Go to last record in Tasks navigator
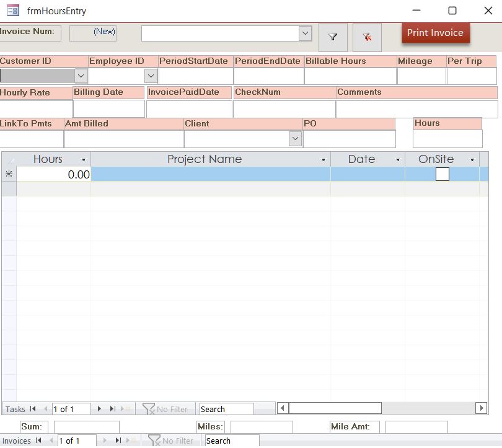The height and width of the screenshot is (448, 502). pyautogui.click(x=112, y=408)
